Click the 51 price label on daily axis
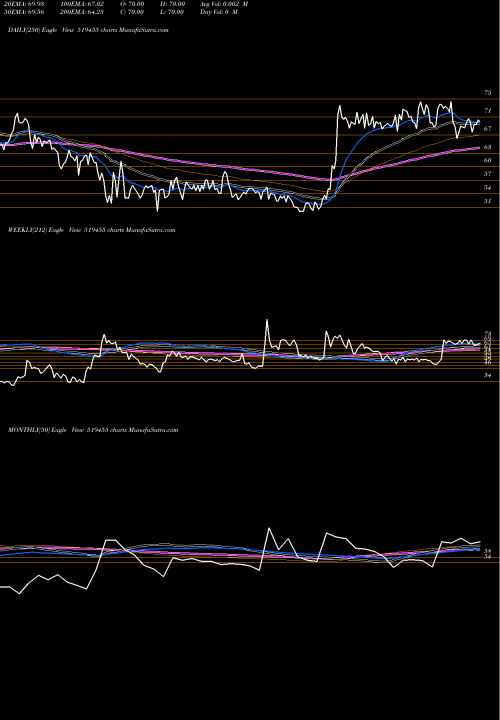The image size is (500, 720). click(488, 201)
